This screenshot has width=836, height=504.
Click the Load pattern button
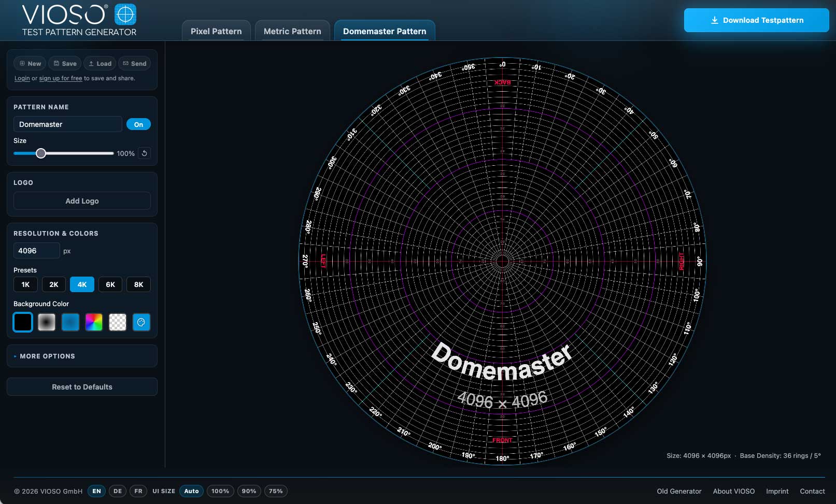100,63
